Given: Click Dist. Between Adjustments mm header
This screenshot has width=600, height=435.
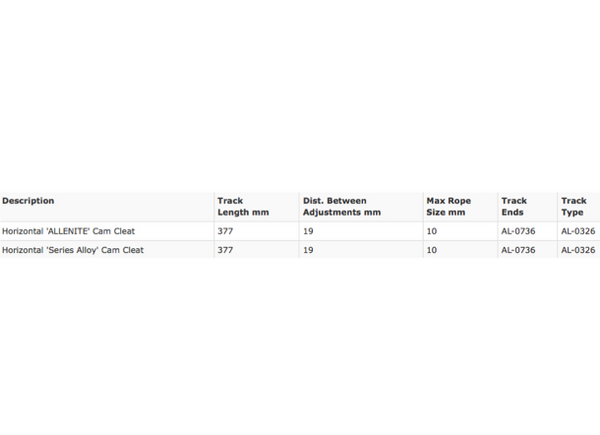Looking at the screenshot, I should [342, 207].
